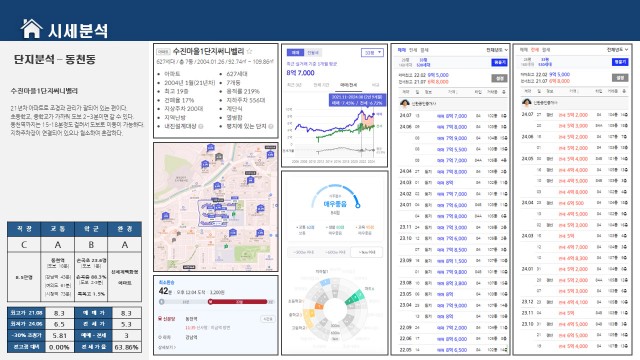Click the red subway segment of route bar
This screenshot has height=360, width=640.
tap(238, 302)
